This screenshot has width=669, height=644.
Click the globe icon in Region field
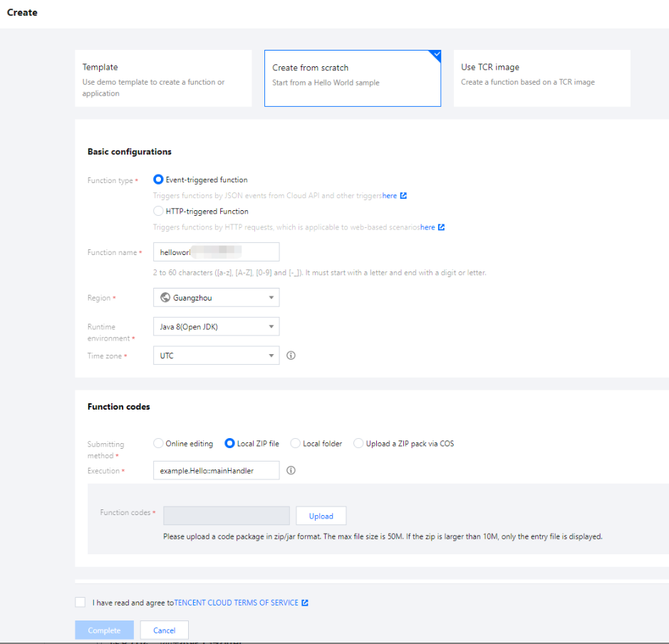click(165, 298)
